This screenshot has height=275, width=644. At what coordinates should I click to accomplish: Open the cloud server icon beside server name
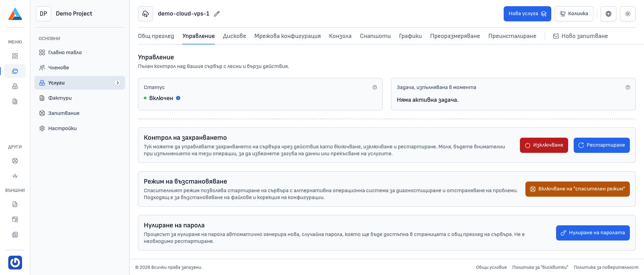click(145, 14)
